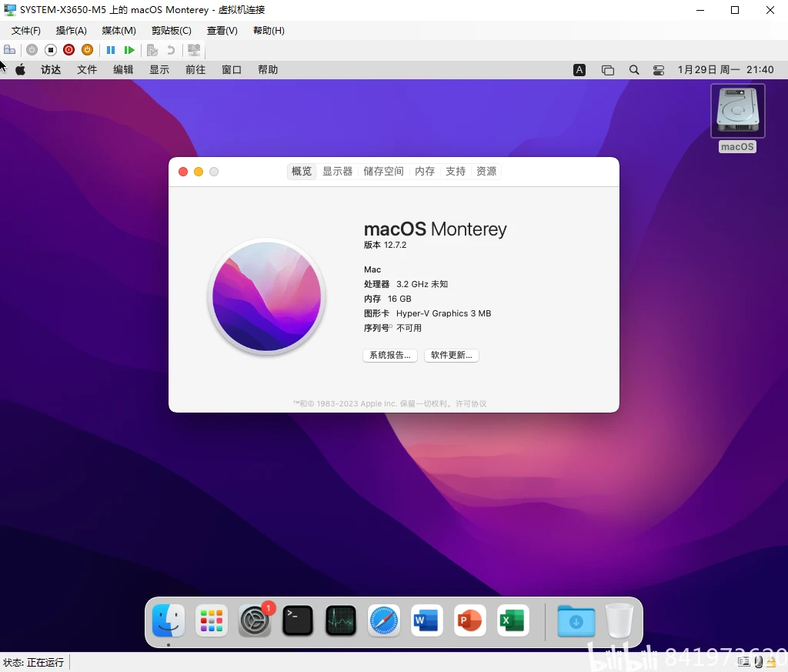Open the Downloads folder in the Dock
The image size is (788, 672).
[576, 621]
